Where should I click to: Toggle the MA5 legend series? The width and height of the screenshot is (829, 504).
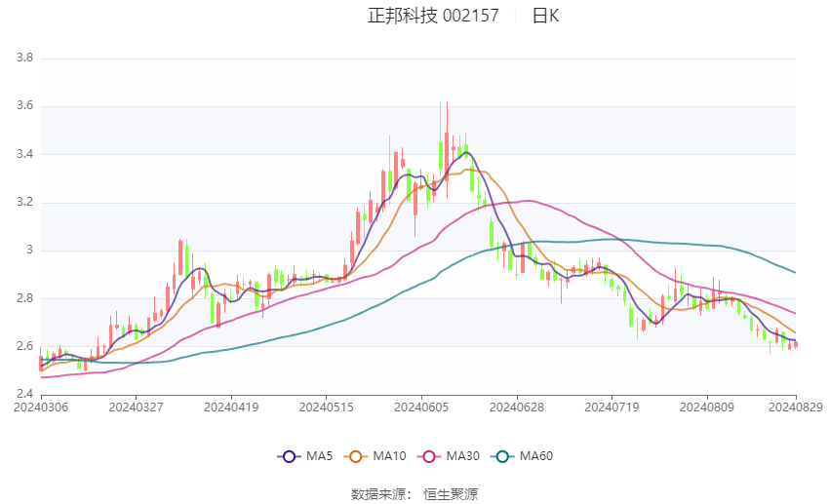[x=305, y=456]
